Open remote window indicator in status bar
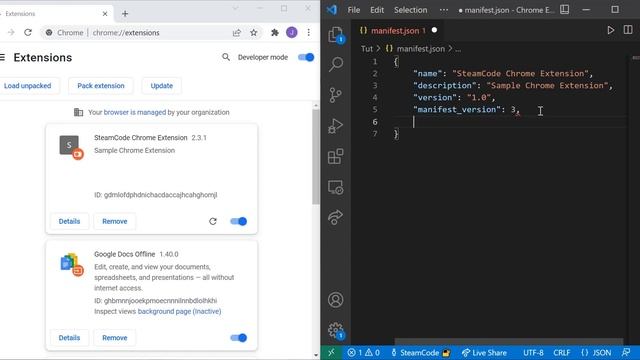Viewport: 640px width, 360px height. [x=331, y=353]
